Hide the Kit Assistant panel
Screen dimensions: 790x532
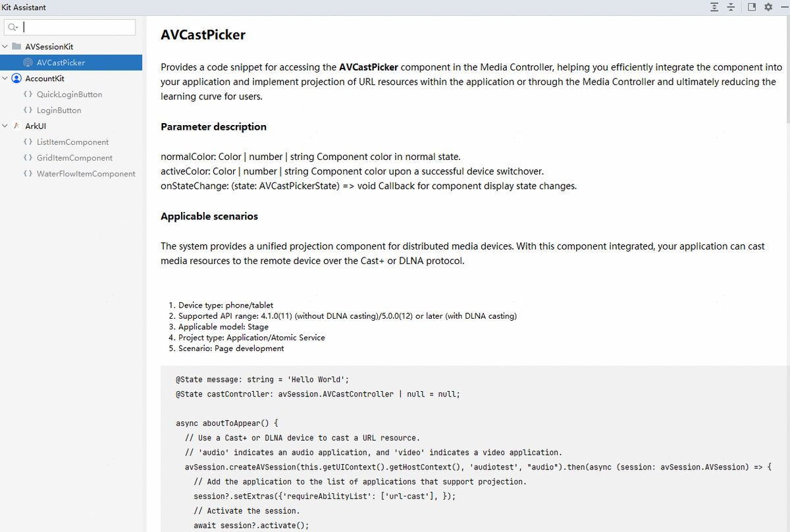pos(783,7)
